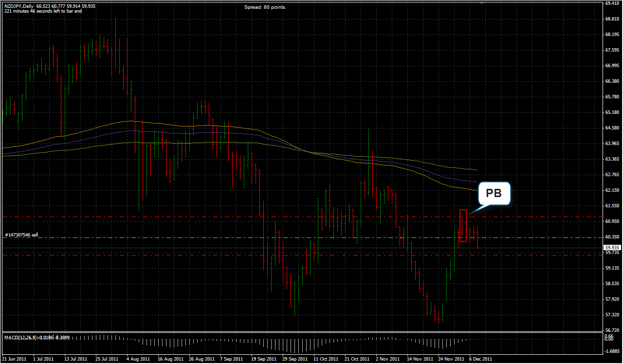Click the 66.380 price scale label
The image size is (623, 364).
pos(612,81)
